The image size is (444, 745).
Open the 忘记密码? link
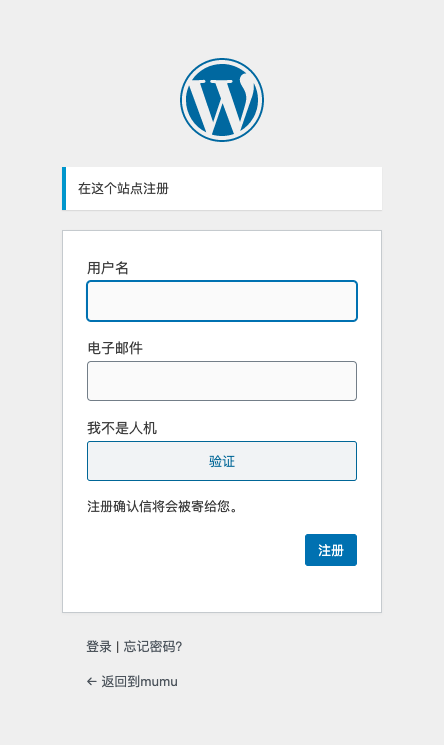[153, 647]
